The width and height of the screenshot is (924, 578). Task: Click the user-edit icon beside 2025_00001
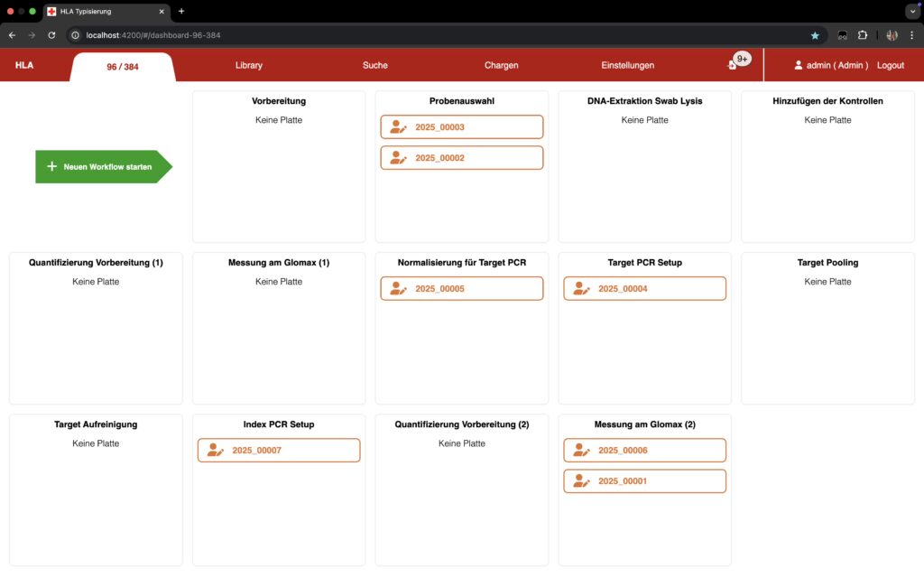(581, 480)
